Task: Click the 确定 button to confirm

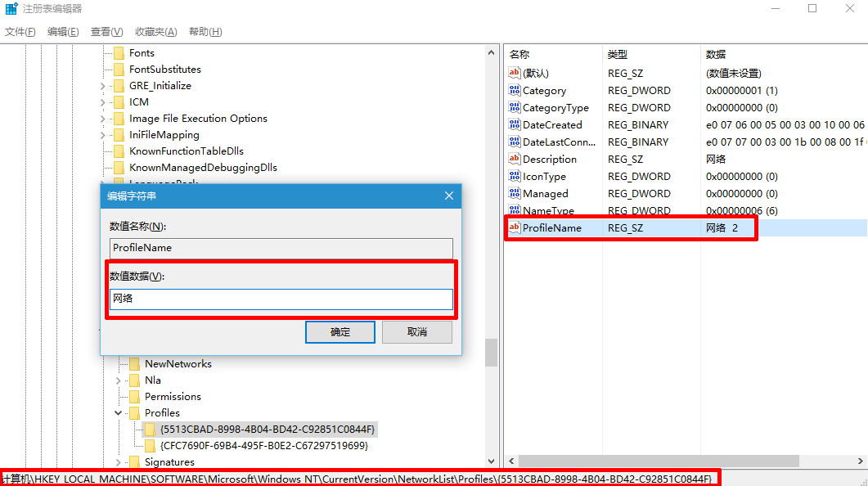Action: tap(340, 331)
